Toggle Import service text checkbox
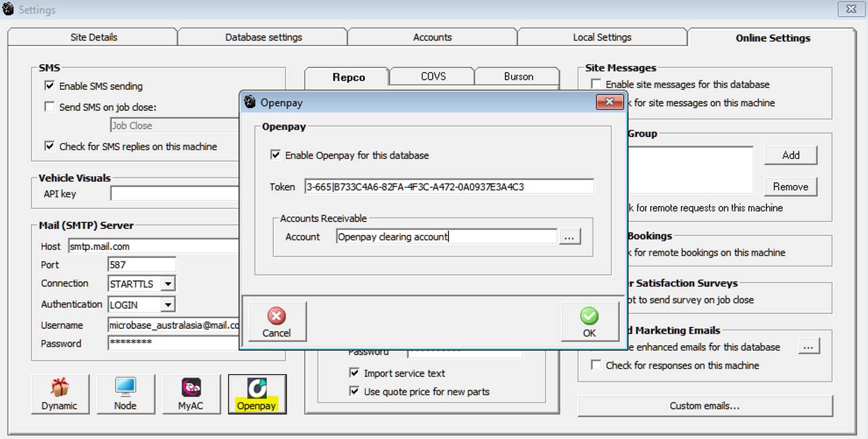 point(354,373)
